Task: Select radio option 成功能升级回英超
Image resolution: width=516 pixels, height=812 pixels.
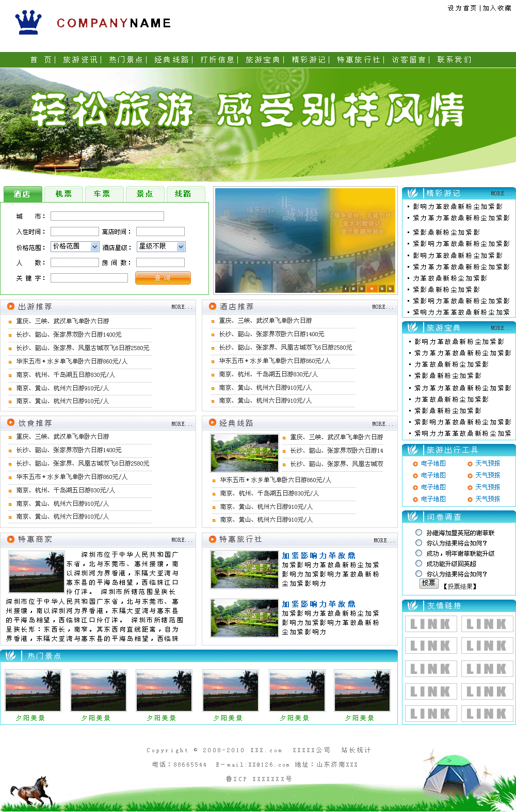Action: click(419, 564)
